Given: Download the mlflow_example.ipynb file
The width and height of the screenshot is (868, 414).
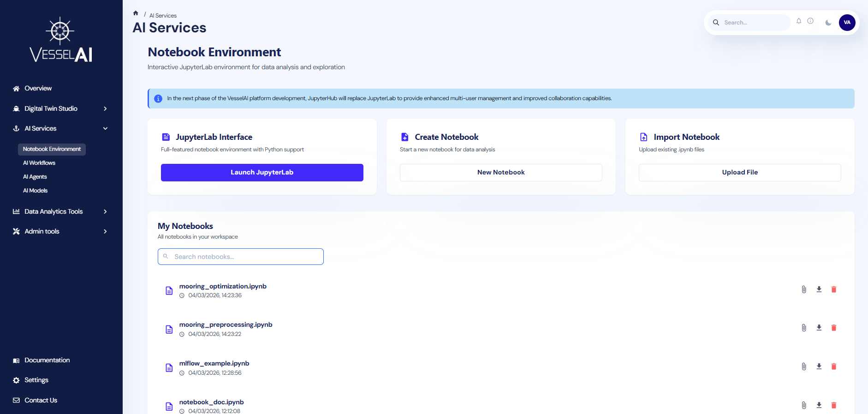Looking at the screenshot, I should pos(819,366).
